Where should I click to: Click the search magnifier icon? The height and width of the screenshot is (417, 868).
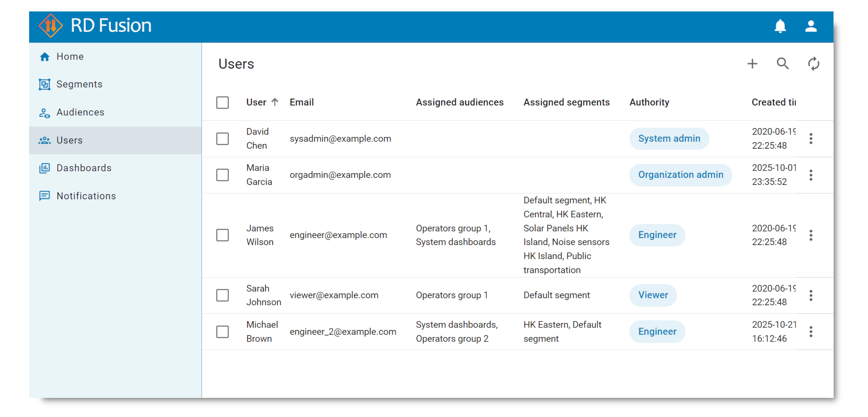(782, 64)
